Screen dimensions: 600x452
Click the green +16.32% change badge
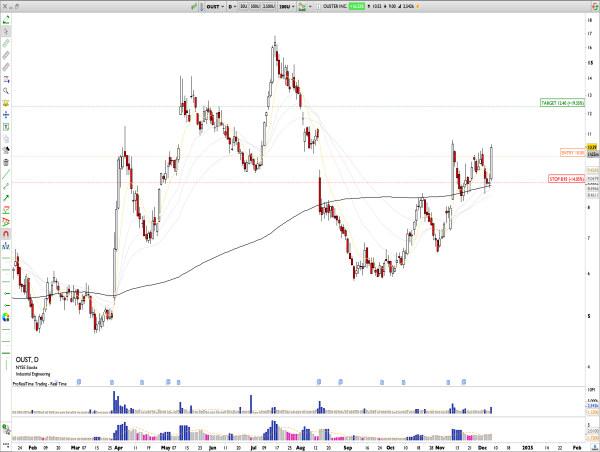pos(356,7)
